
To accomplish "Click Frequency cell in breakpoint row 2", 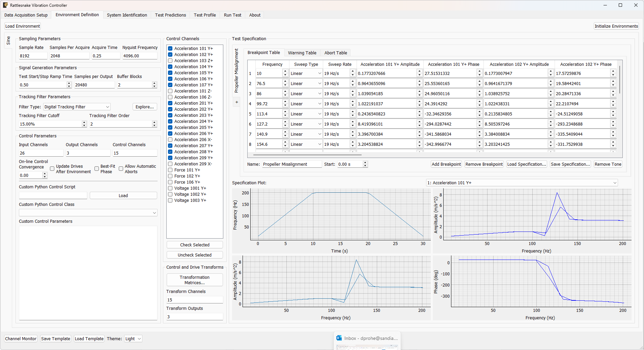I will click(x=269, y=84).
